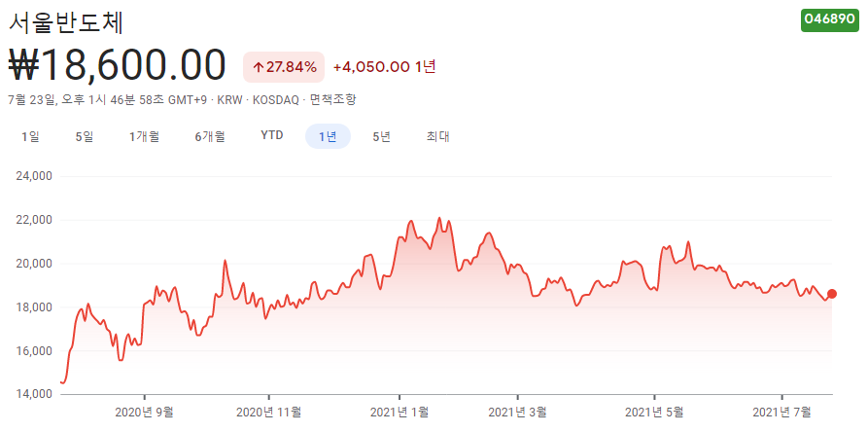
Task: Click the 18,000 y-axis label
Action: click(x=36, y=307)
